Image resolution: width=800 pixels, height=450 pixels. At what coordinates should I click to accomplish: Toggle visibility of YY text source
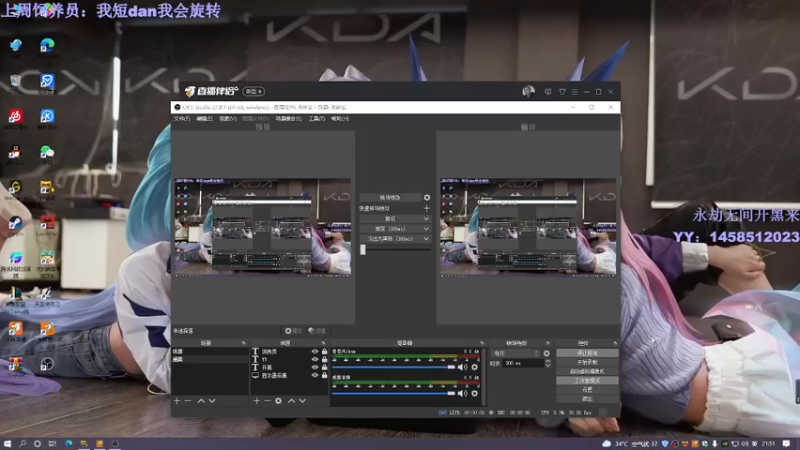(x=315, y=359)
